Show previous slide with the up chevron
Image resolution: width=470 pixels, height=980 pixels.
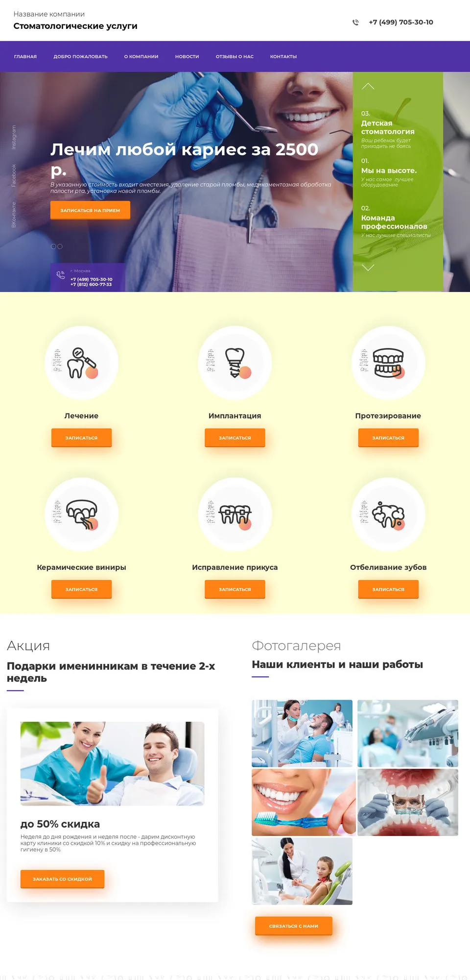368,86
